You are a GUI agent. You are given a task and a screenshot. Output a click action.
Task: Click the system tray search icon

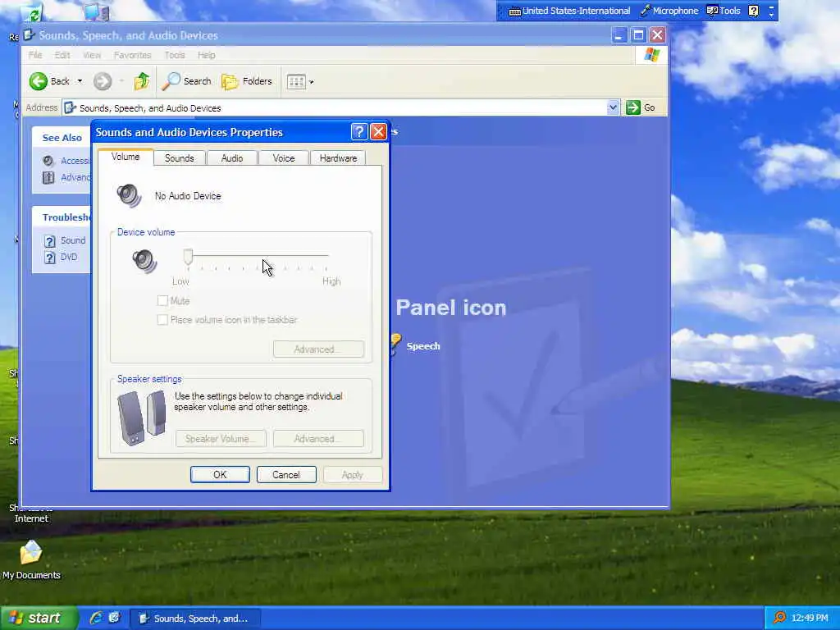pos(779,618)
